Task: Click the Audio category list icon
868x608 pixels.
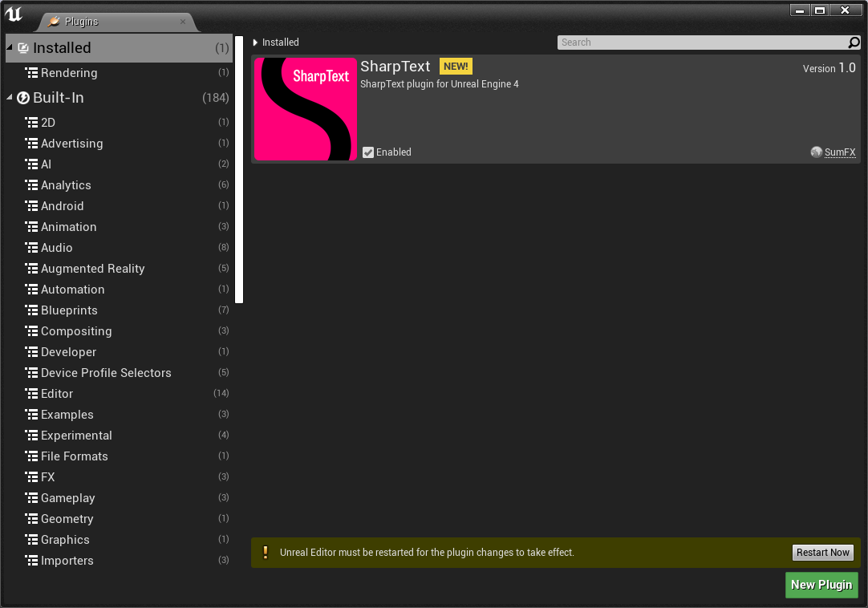Action: [31, 248]
